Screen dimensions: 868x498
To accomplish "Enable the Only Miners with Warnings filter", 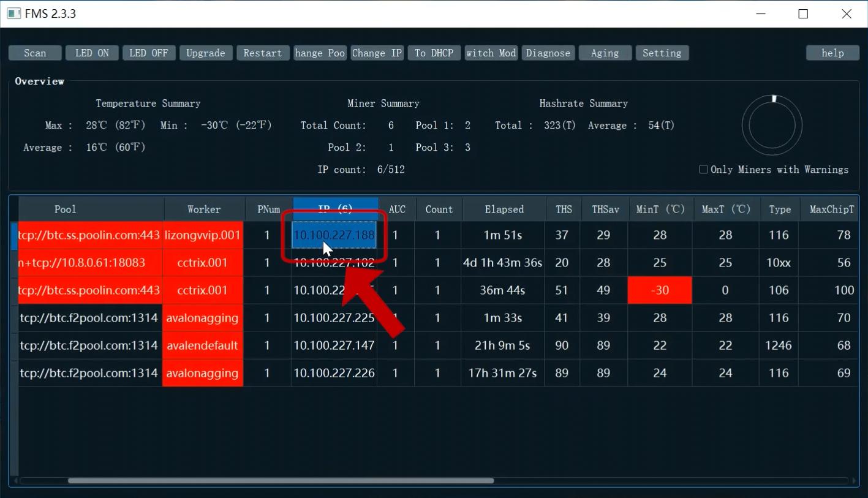I will [x=703, y=169].
